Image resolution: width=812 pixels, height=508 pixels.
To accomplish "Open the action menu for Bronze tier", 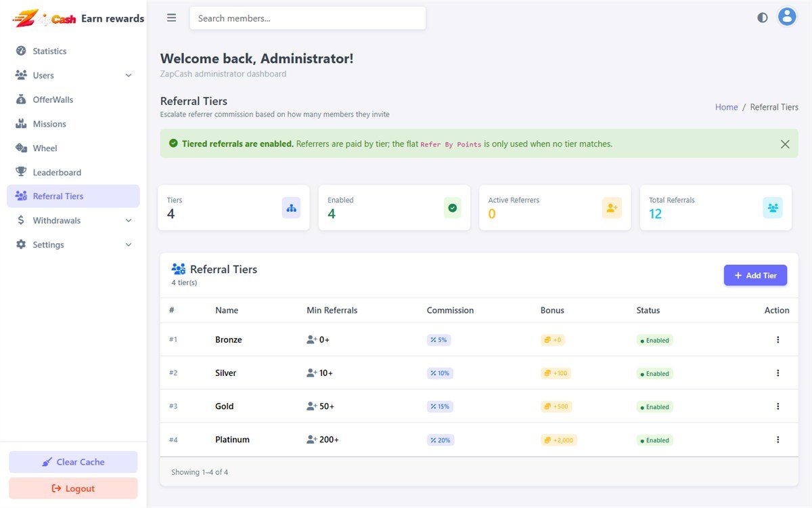I will point(778,340).
